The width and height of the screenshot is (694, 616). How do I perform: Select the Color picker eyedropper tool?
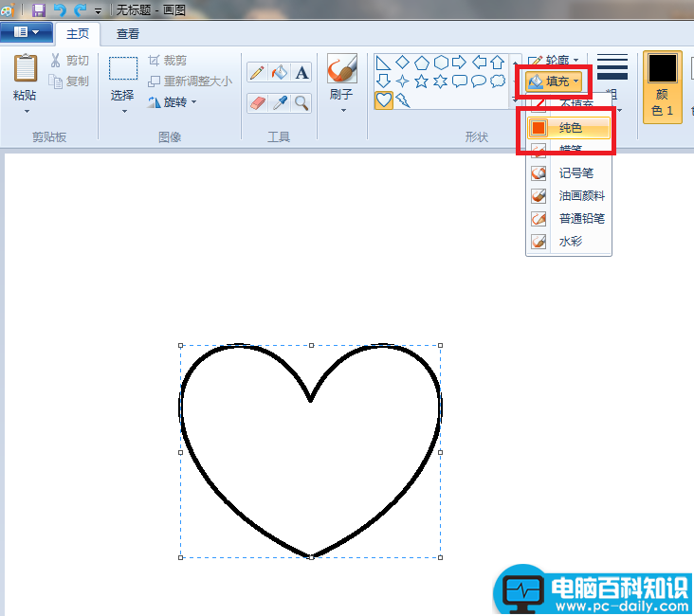280,103
